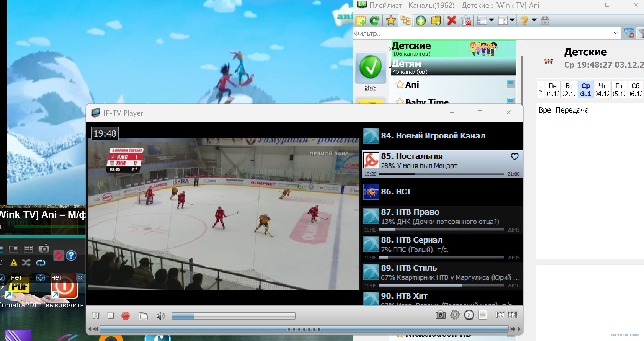Image resolution: width=644 pixels, height=341 pixels.
Task: Switch to the Пт 05.12 day tab
Action: [619, 90]
